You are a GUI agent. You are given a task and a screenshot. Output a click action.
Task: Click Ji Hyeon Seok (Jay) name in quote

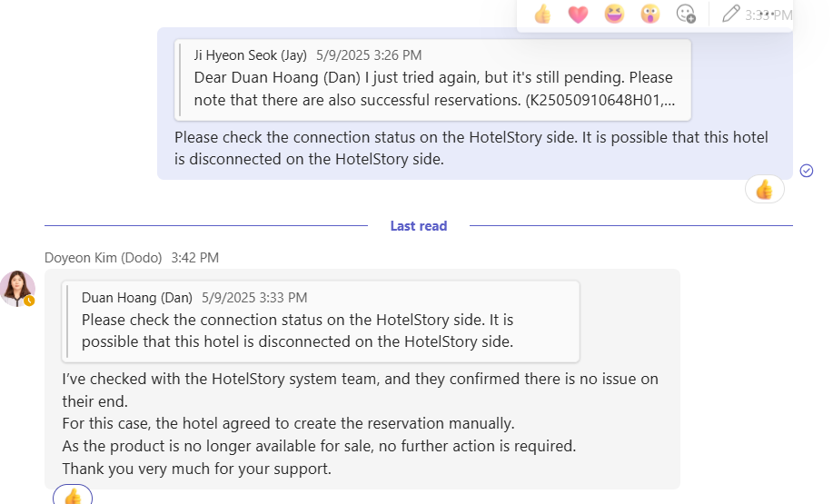coord(251,55)
